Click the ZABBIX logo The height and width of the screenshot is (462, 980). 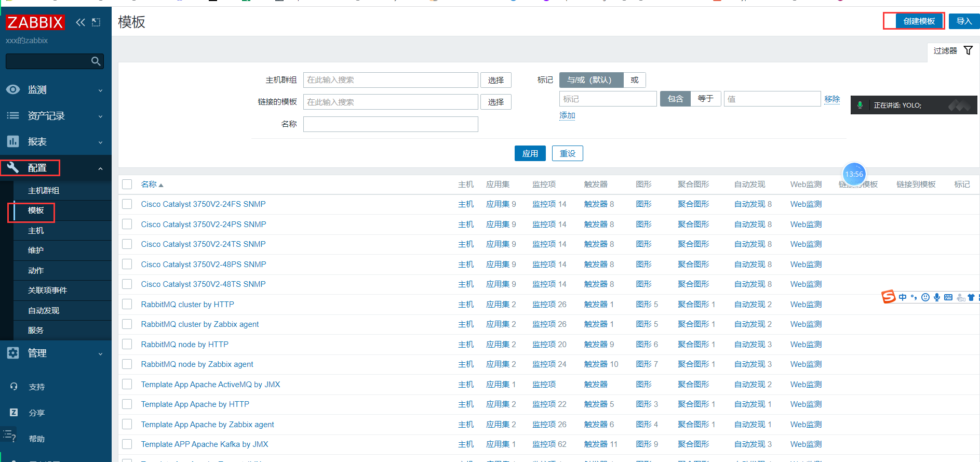[x=35, y=22]
